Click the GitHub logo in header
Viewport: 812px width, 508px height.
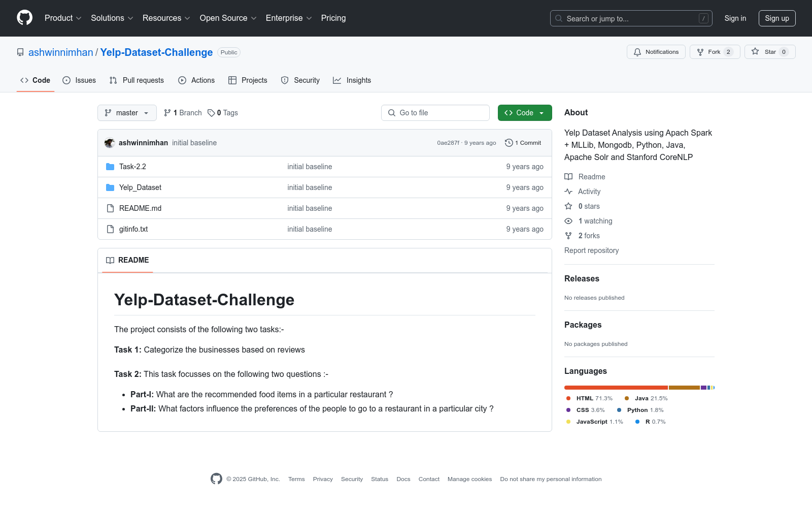coord(24,18)
